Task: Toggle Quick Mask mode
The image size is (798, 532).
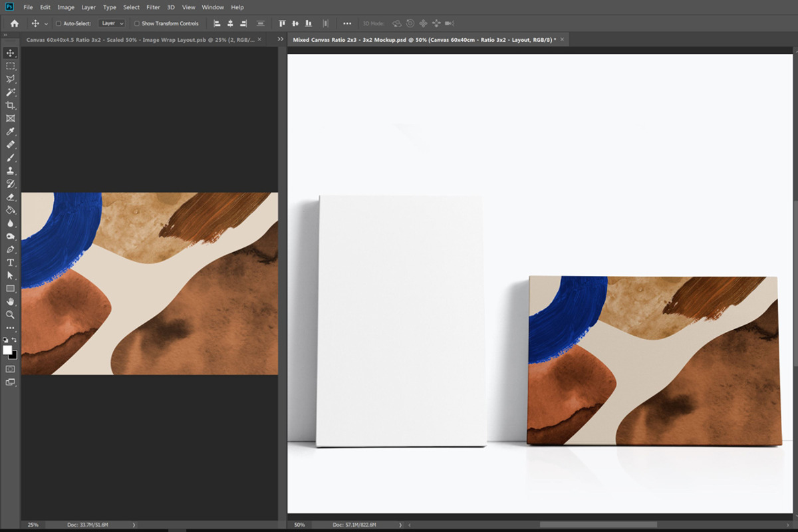Action: (x=10, y=368)
